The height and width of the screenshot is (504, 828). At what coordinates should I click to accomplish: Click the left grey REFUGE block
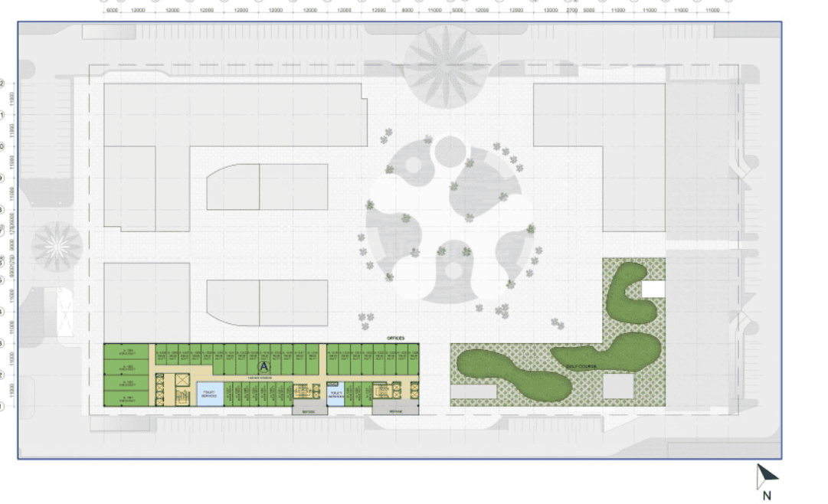(309, 411)
